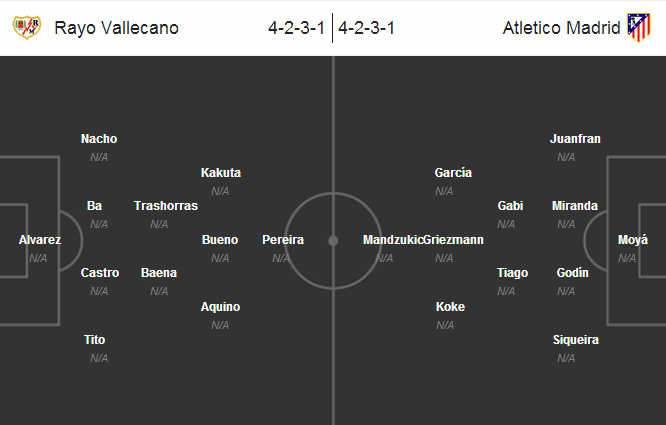
Task: Click the N/A rating under Tiago
Action: pyautogui.click(x=506, y=291)
